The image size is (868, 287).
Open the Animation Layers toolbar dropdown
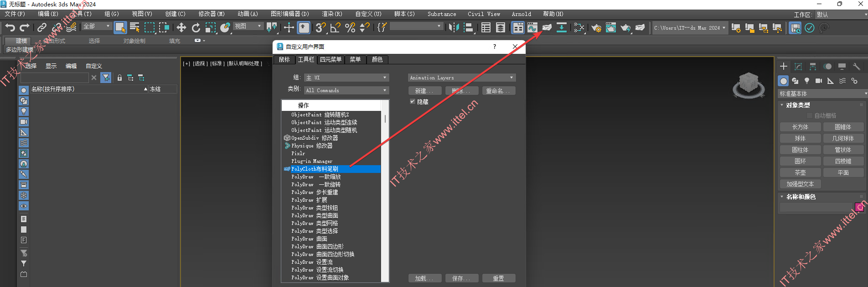coord(462,78)
